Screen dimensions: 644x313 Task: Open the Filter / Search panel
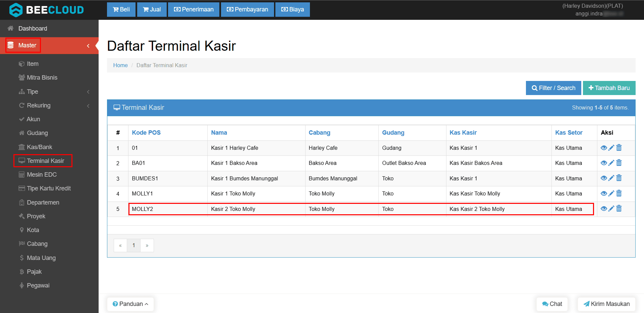(x=553, y=88)
